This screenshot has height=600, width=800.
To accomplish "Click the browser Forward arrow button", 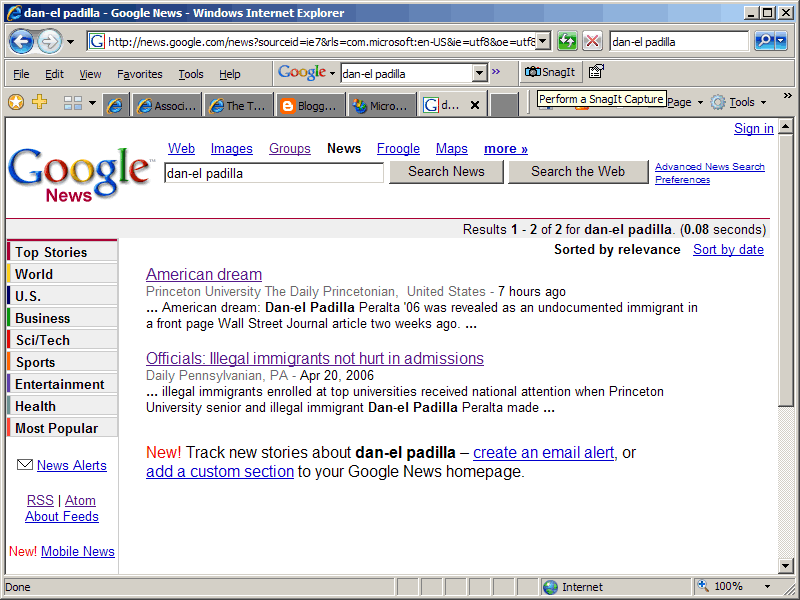I will (49, 42).
